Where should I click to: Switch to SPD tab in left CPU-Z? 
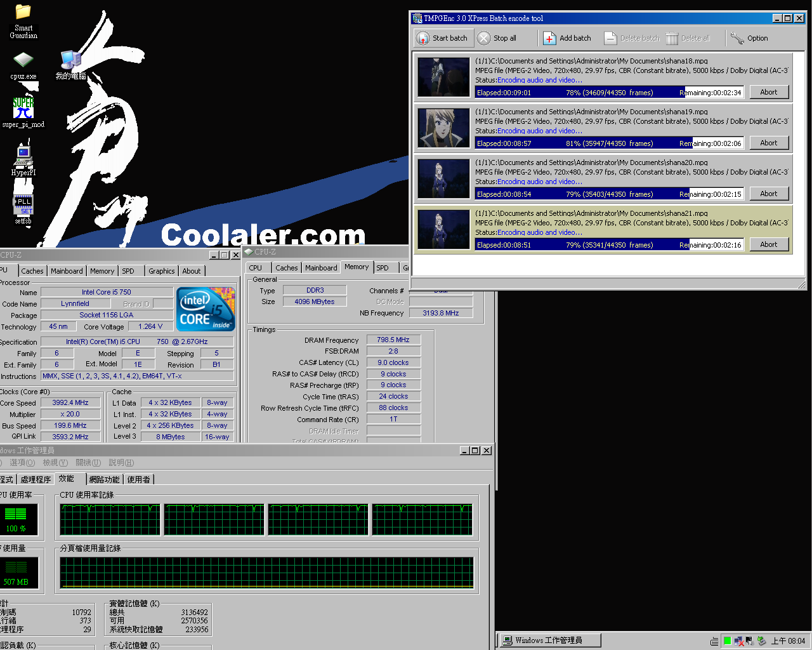coord(128,271)
